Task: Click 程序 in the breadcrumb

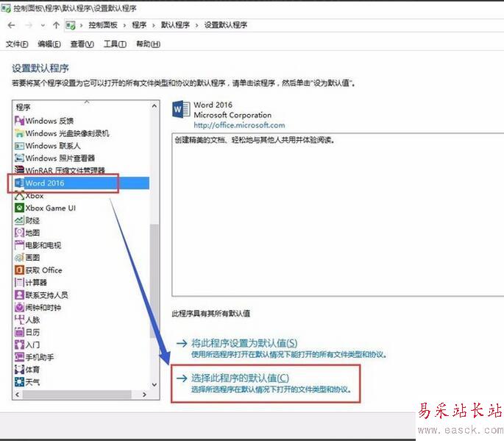Action: tap(139, 25)
